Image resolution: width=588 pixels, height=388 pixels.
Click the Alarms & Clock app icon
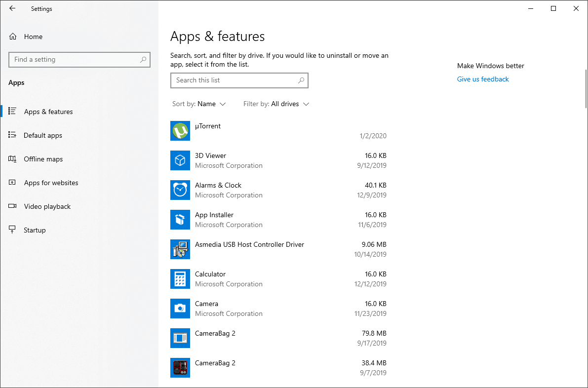[x=180, y=190]
